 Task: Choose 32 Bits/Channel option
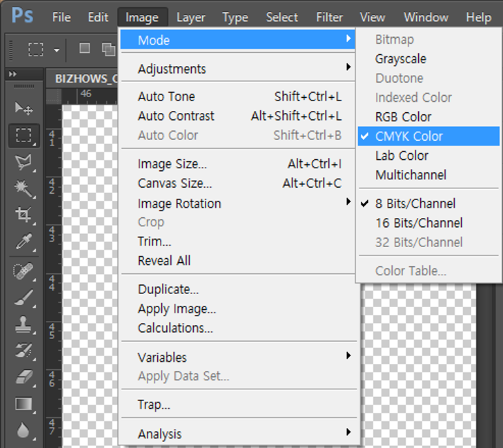(429, 242)
